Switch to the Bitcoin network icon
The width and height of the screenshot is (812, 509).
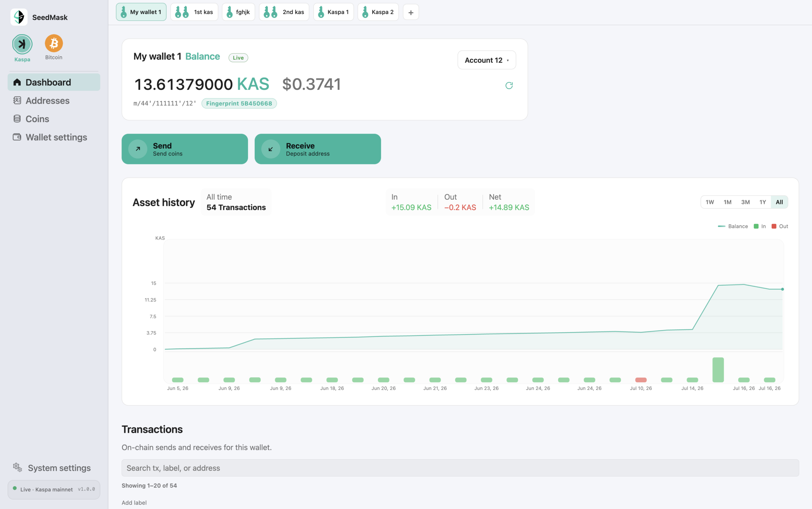pyautogui.click(x=54, y=43)
